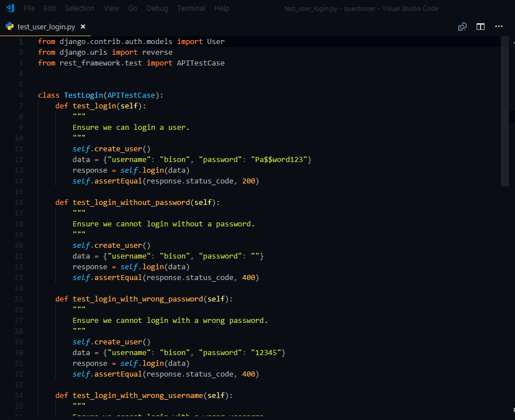The height and width of the screenshot is (420, 515).
Task: Click the TestLogin class name
Action: point(84,95)
